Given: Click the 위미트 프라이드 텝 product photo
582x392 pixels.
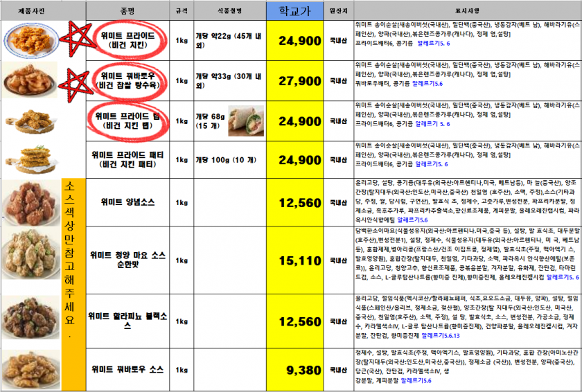Looking at the screenshot, I should (x=31, y=120).
